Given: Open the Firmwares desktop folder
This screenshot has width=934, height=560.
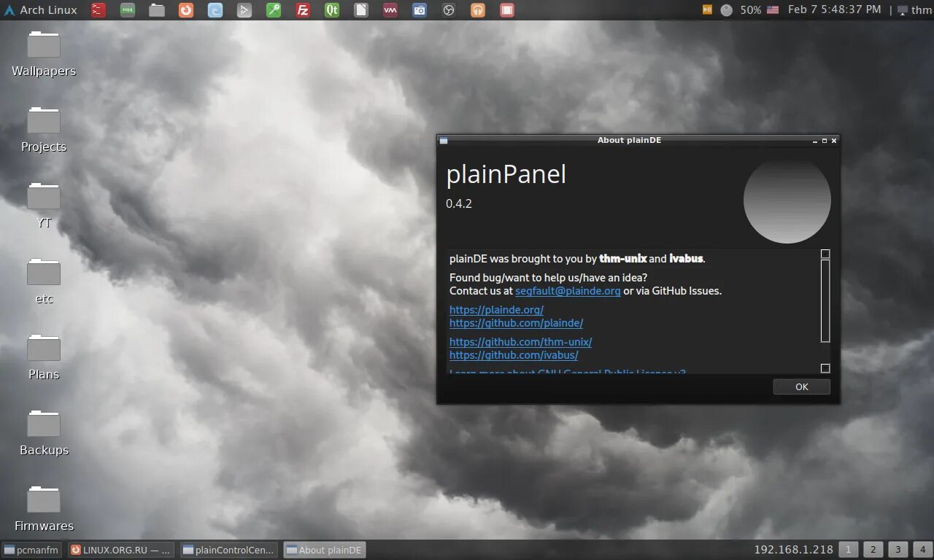Looking at the screenshot, I should point(44,509).
